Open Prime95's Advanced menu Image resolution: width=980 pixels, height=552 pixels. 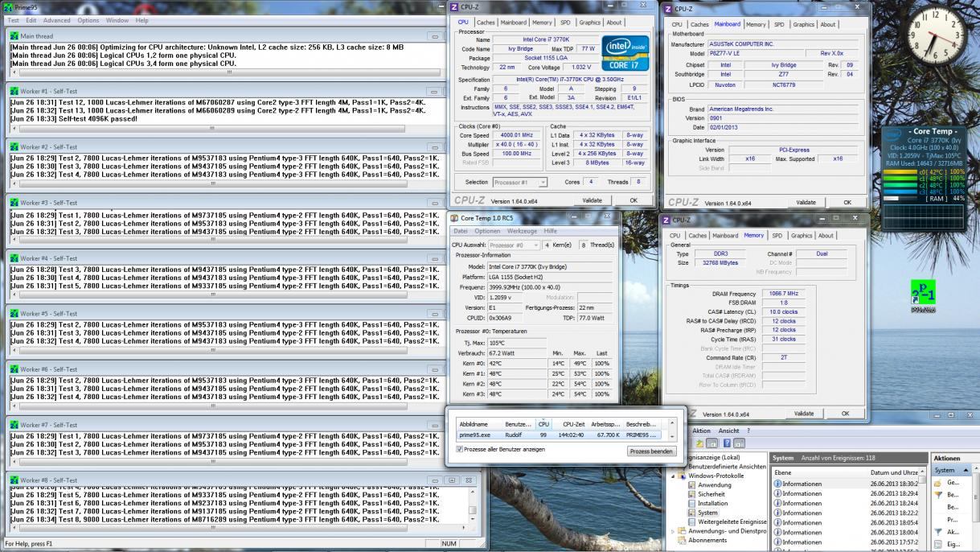pos(57,19)
